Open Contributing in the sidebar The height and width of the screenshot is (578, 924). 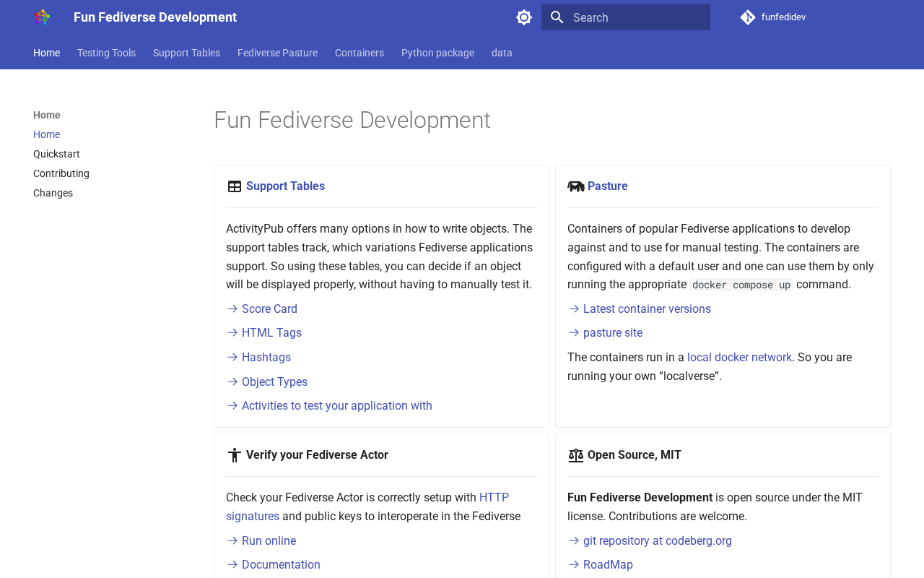coord(61,173)
